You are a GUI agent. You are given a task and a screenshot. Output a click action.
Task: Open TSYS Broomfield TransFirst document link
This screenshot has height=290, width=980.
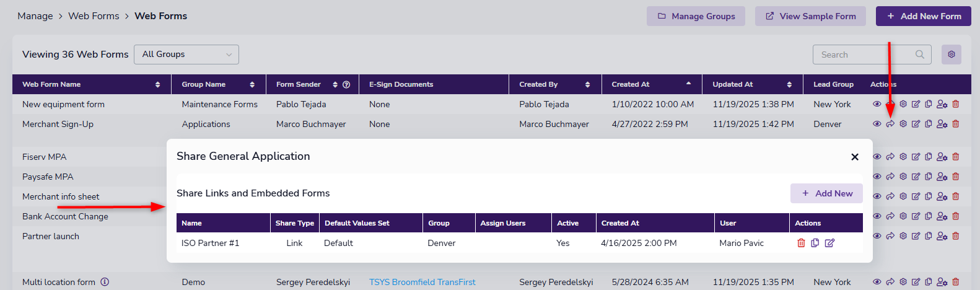tap(422, 282)
